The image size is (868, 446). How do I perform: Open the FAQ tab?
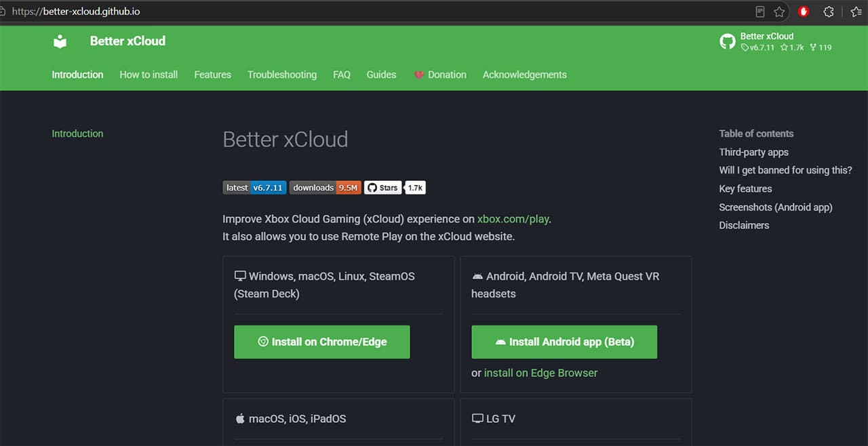click(342, 75)
